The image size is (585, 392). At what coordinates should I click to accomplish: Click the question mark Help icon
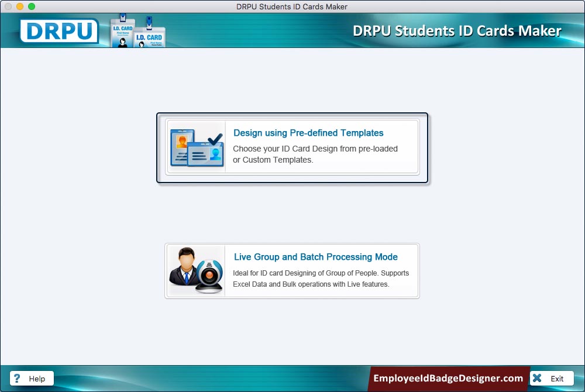(x=17, y=378)
